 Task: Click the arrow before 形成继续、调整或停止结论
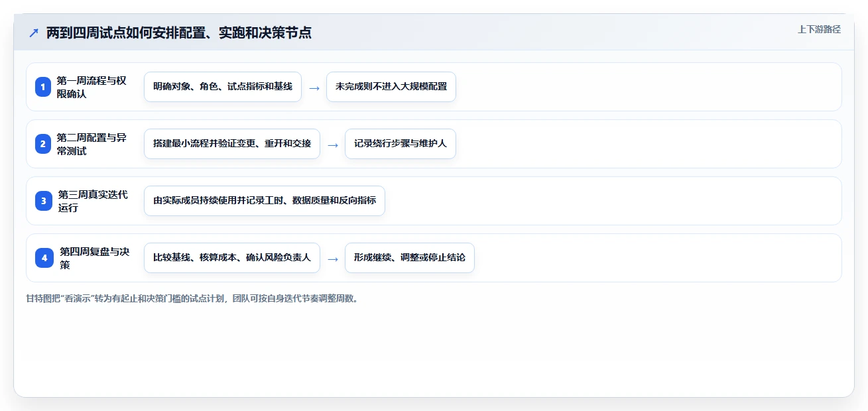tap(333, 259)
